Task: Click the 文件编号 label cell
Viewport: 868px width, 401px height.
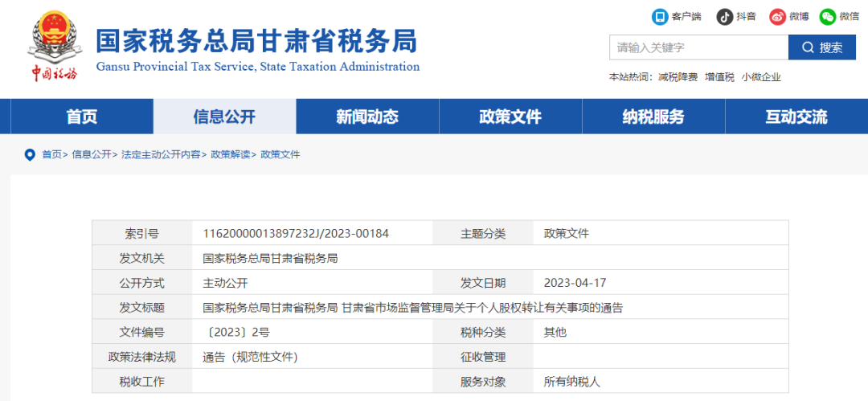Action: pos(142,333)
